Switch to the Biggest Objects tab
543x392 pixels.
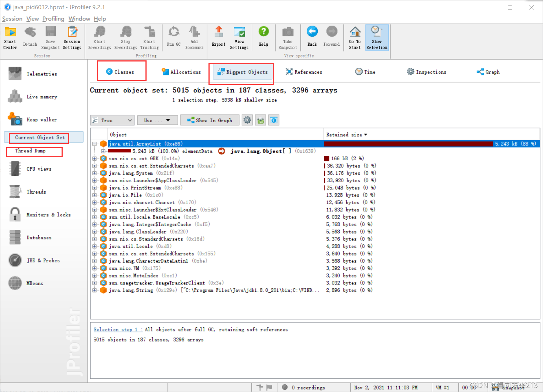tap(243, 72)
